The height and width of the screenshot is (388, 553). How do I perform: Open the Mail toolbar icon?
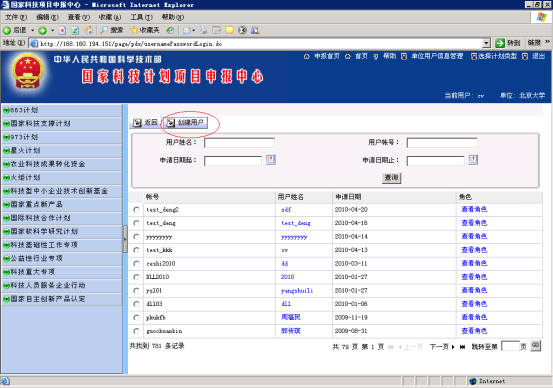(187, 30)
